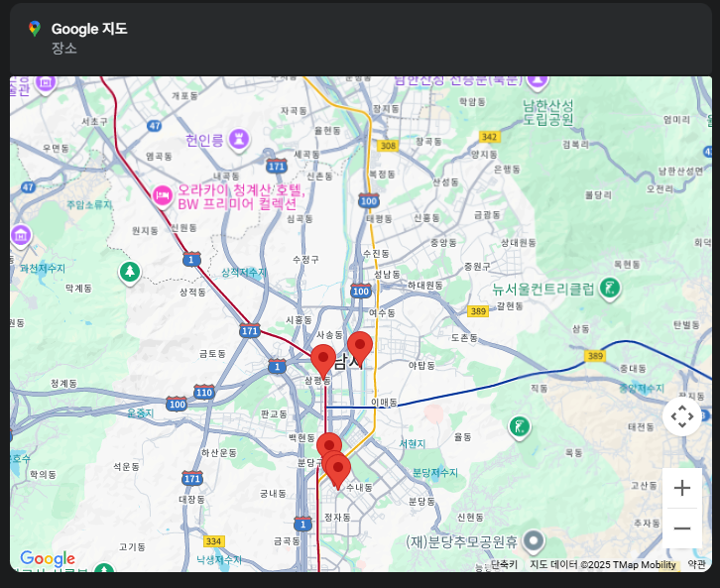Click the route 389 shield near 갈현동
Viewport: 720px width, 588px height.
pyautogui.click(x=478, y=311)
